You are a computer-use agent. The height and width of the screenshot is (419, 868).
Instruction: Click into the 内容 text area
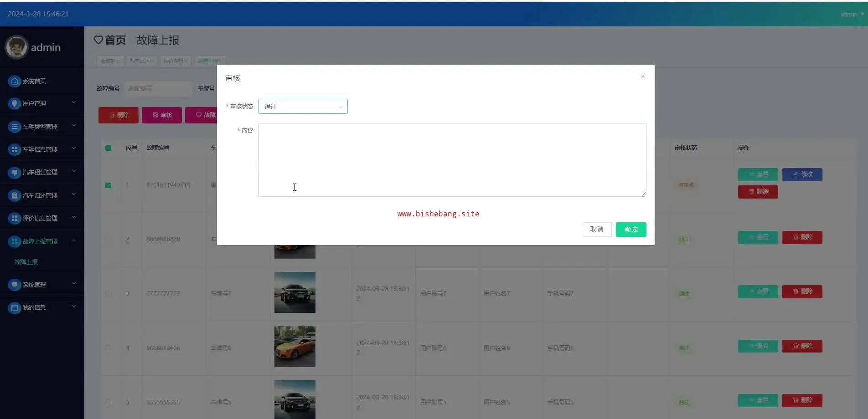pos(451,159)
